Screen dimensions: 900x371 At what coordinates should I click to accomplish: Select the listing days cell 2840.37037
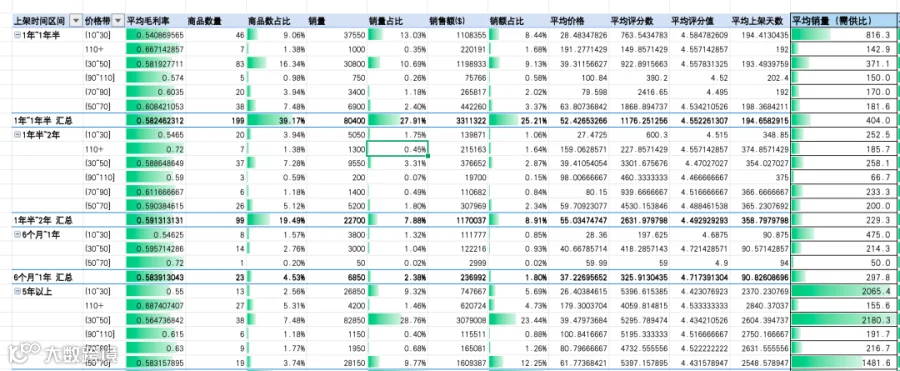[760, 306]
